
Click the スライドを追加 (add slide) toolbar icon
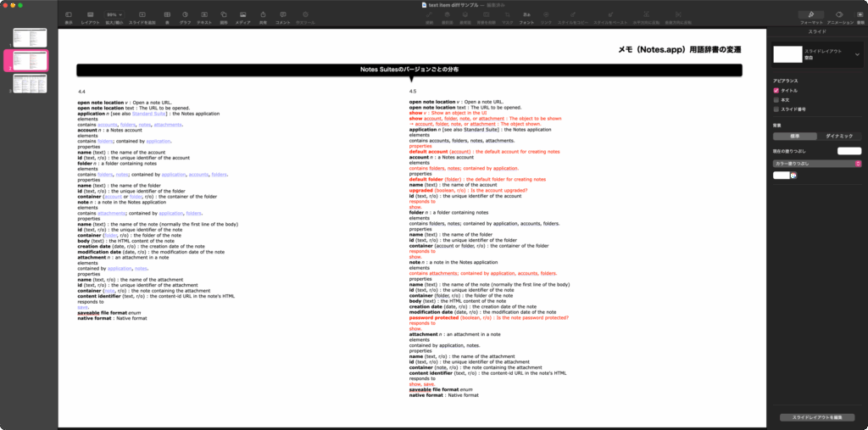coord(142,15)
